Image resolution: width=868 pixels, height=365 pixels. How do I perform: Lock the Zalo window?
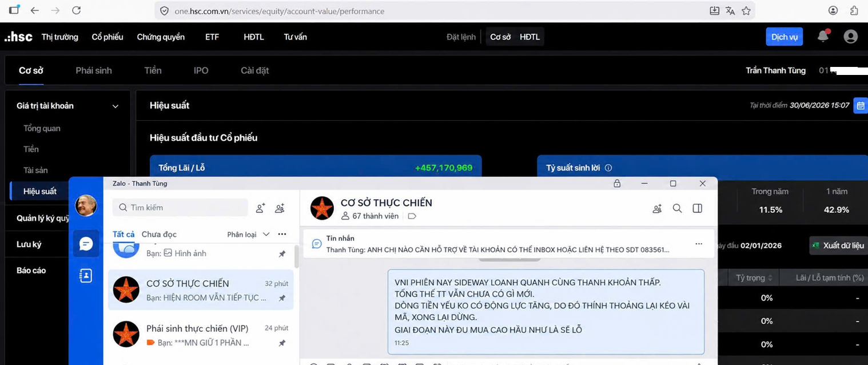[x=617, y=184]
